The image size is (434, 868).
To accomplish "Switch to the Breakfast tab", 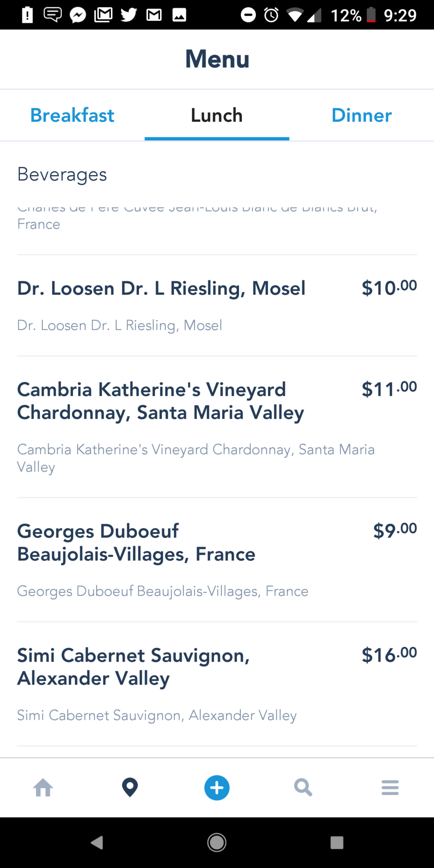I will (x=72, y=115).
